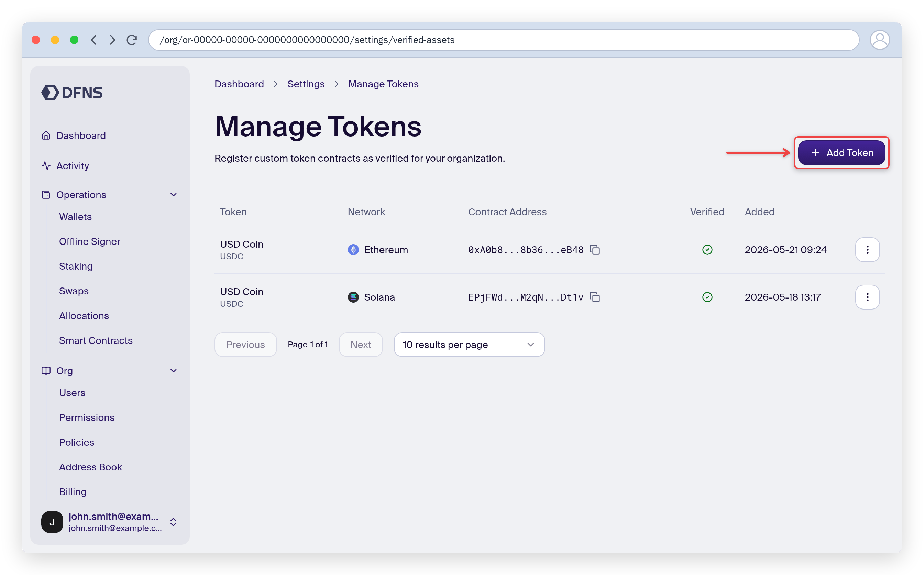Open Wallets in the sidebar
This screenshot has height=575, width=924.
coord(75,217)
